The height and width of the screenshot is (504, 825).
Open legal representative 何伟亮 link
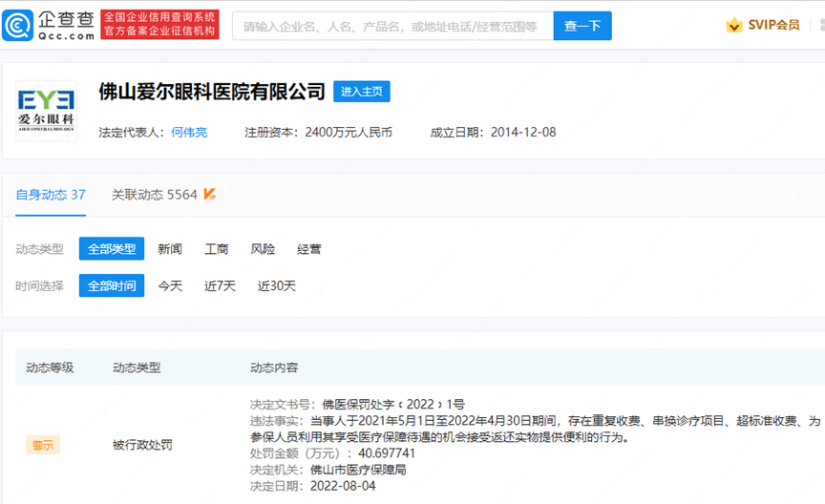[x=189, y=133]
